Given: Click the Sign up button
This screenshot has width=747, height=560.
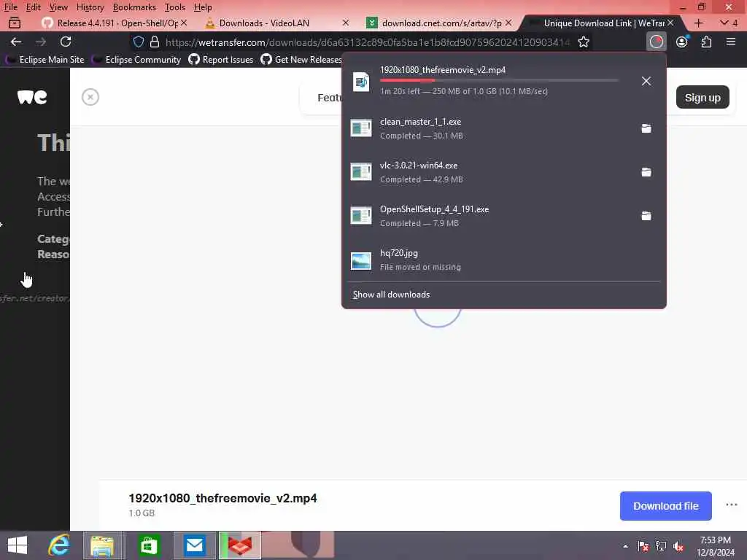Looking at the screenshot, I should coord(703,97).
